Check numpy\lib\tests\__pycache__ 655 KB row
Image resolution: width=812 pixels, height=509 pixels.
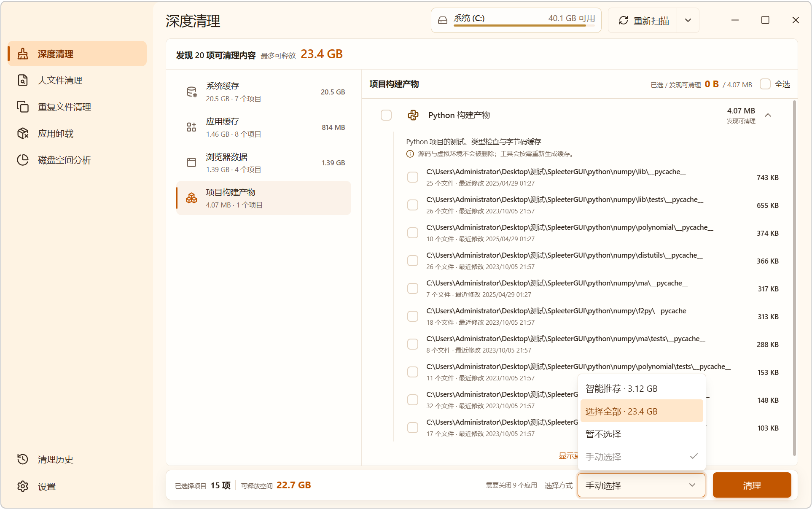[413, 205]
